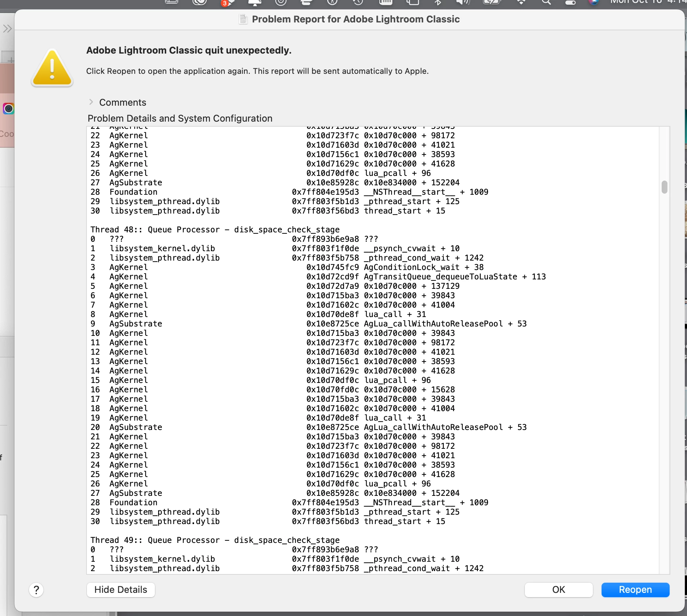Viewport: 687px width, 616px height.
Task: Click row 11 AgKernel line ending '+ 98172'
Action: (x=273, y=342)
